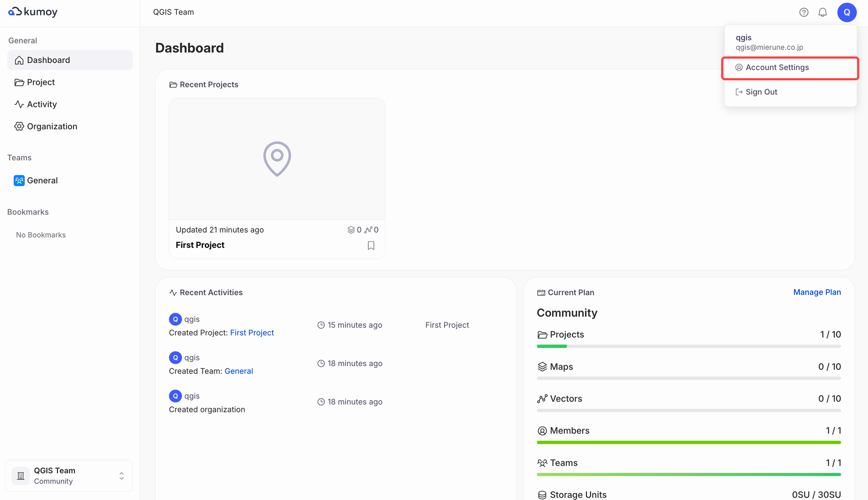Click the Q avatar in the top bar
868x500 pixels.
point(847,12)
